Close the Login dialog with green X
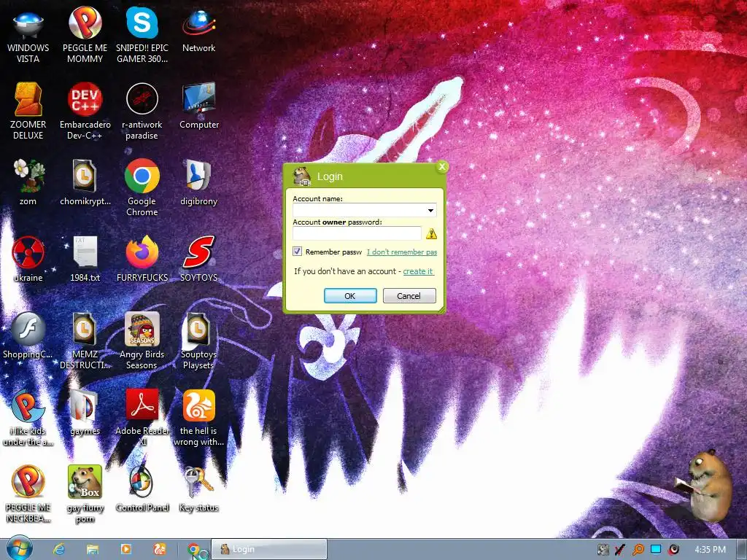 (x=442, y=167)
